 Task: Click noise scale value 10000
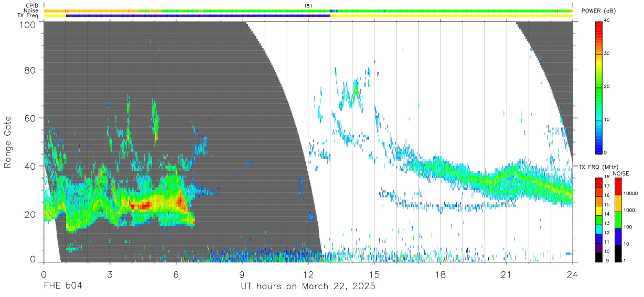click(630, 193)
